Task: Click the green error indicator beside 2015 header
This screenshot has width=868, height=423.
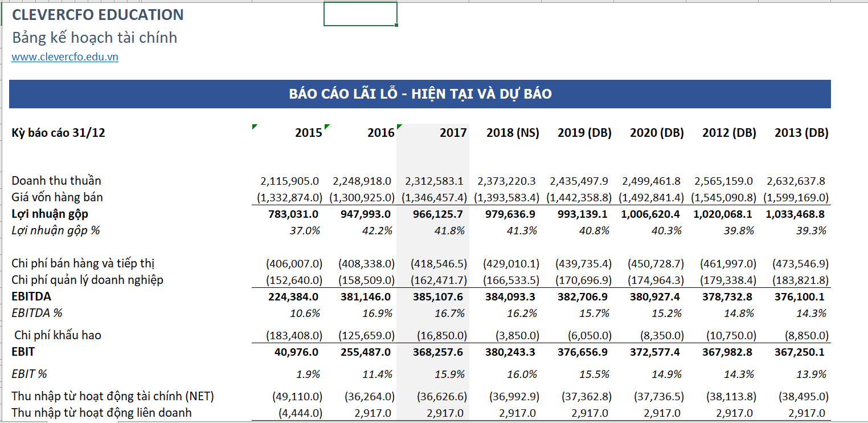Action: click(255, 127)
